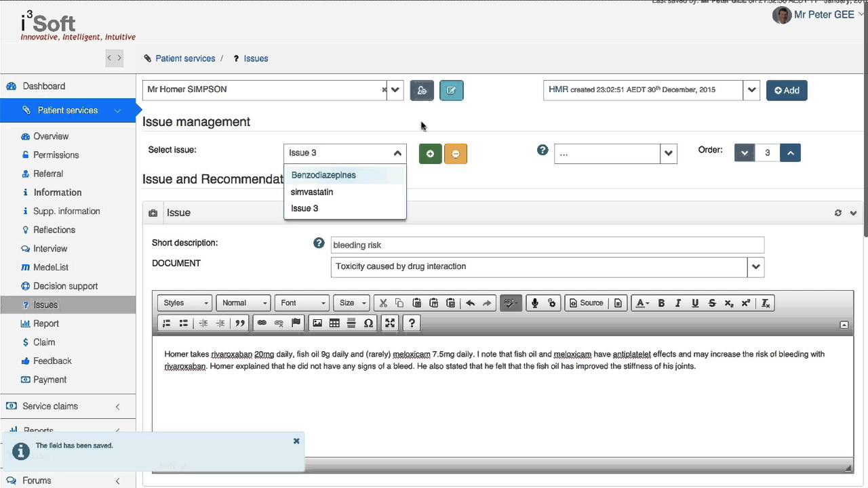Open the Overview page in sidebar
Viewport: 868px width, 488px height.
51,136
